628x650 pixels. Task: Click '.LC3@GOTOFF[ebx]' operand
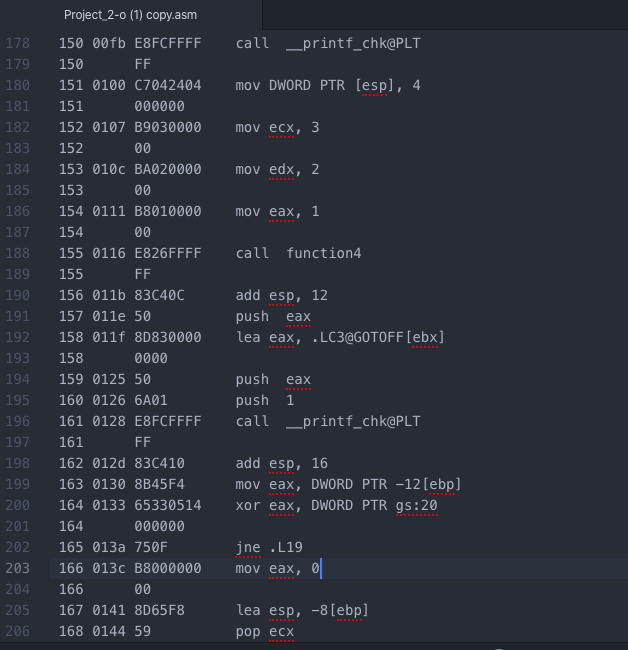(378, 337)
